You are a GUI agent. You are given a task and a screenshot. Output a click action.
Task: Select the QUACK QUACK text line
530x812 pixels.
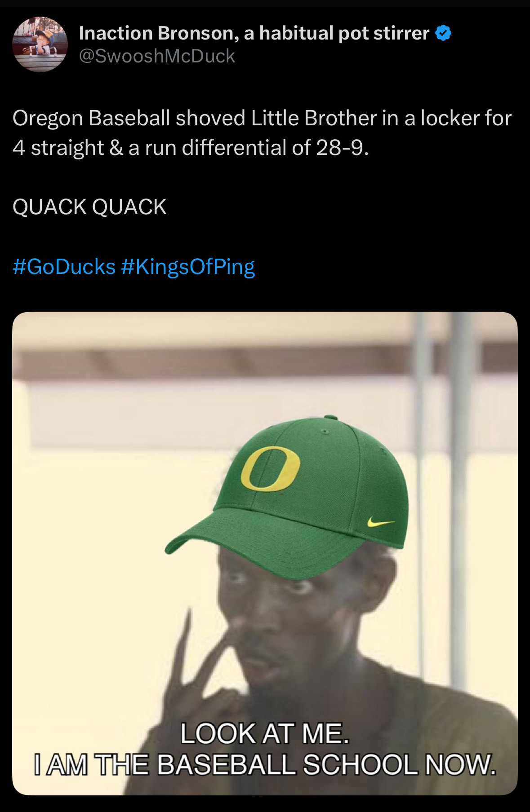[89, 207]
